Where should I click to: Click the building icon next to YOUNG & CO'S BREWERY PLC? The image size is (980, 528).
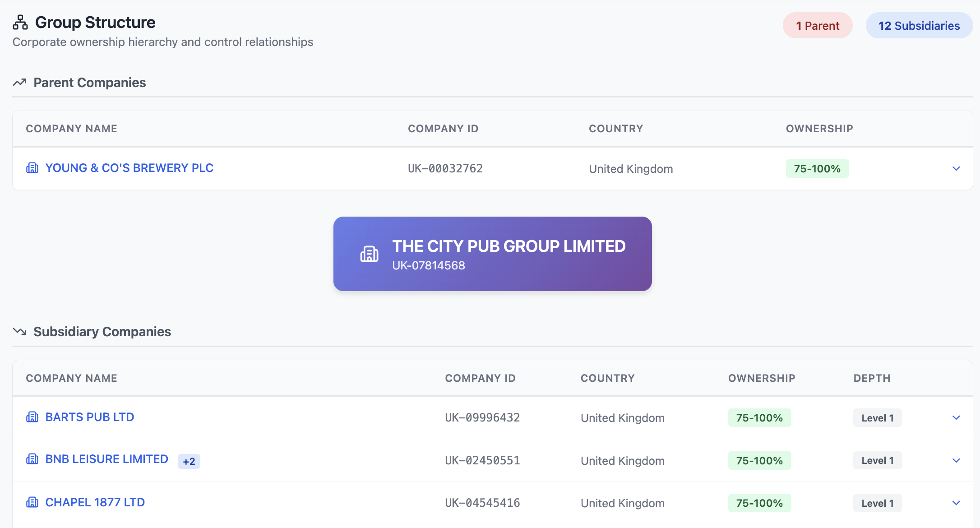(x=32, y=167)
